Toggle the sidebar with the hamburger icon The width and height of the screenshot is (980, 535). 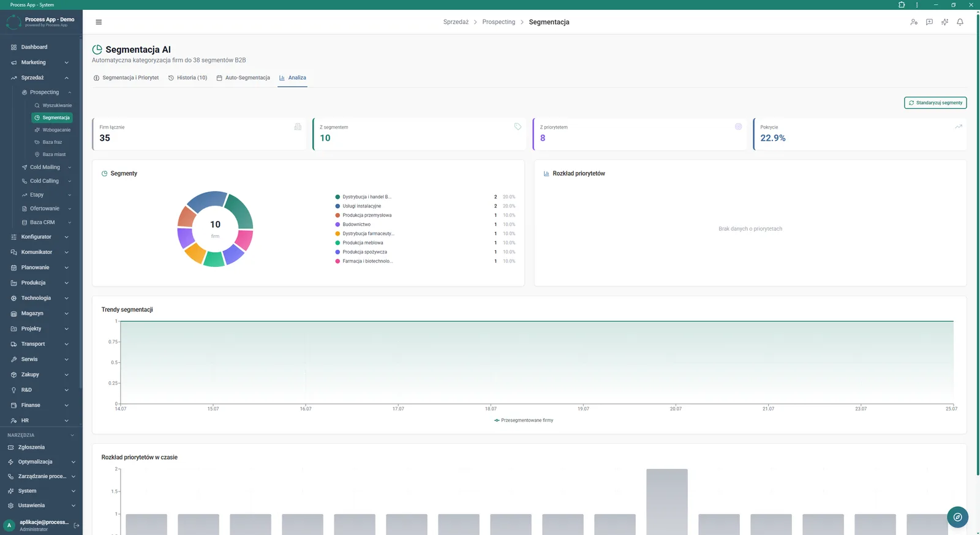(x=99, y=22)
